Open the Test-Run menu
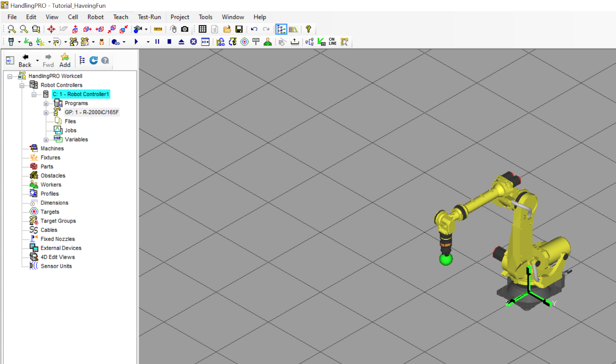Screen dimensions: 616x364 point(149,17)
